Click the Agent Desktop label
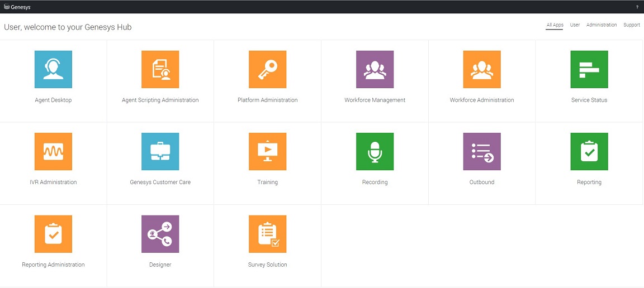Screen dimensions: 644x288 (54, 100)
